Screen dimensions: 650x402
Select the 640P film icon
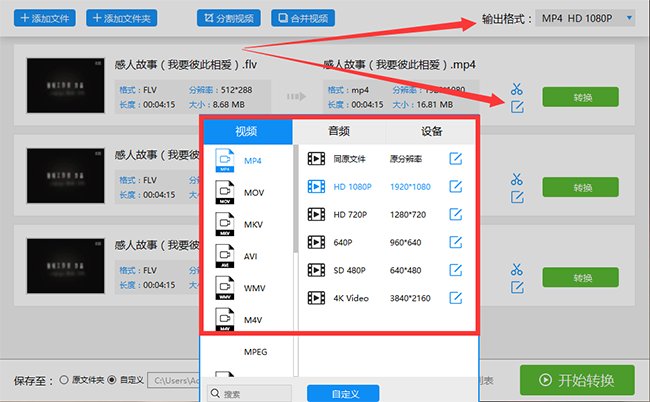coord(316,242)
